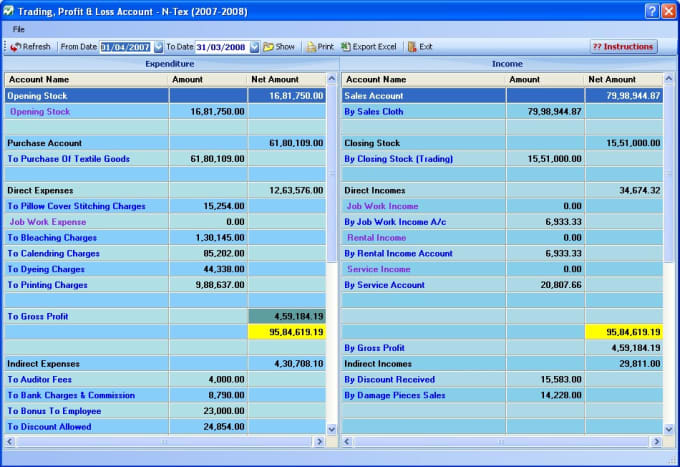
Task: Select To Calendring Charges row
Action: tap(165, 253)
